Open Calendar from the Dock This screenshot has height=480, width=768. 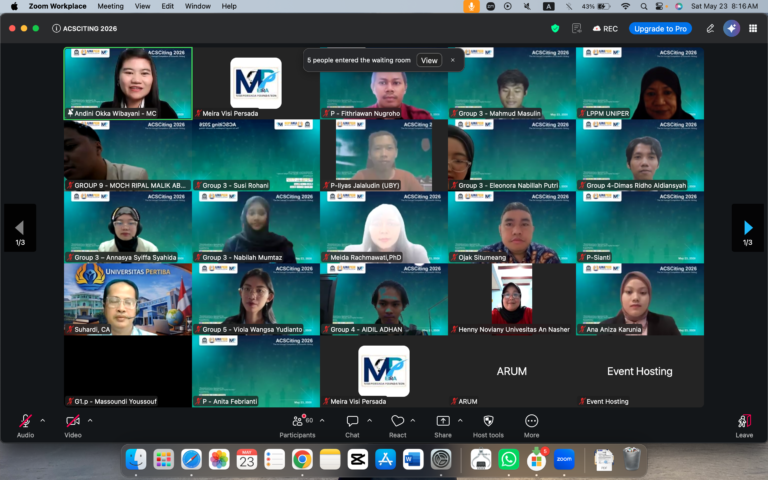(x=247, y=459)
